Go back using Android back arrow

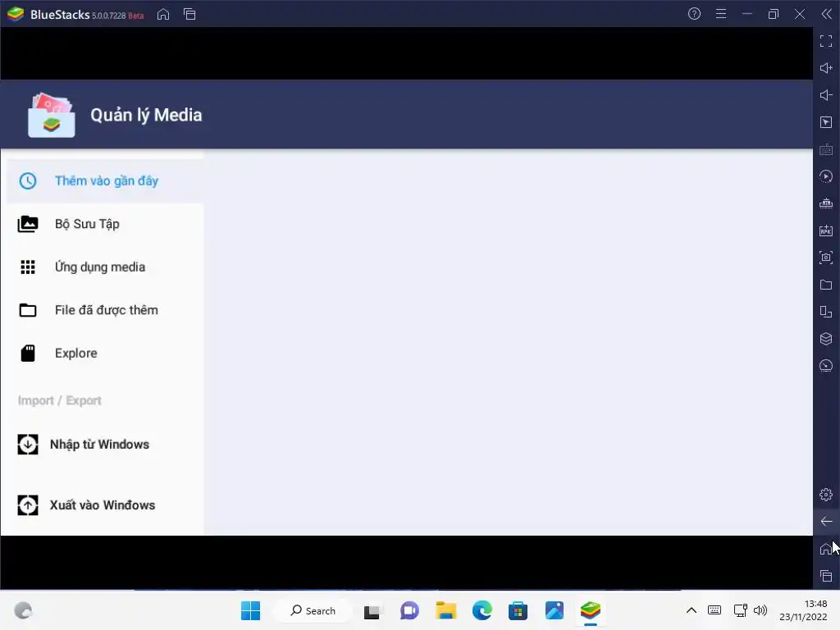pyautogui.click(x=826, y=521)
